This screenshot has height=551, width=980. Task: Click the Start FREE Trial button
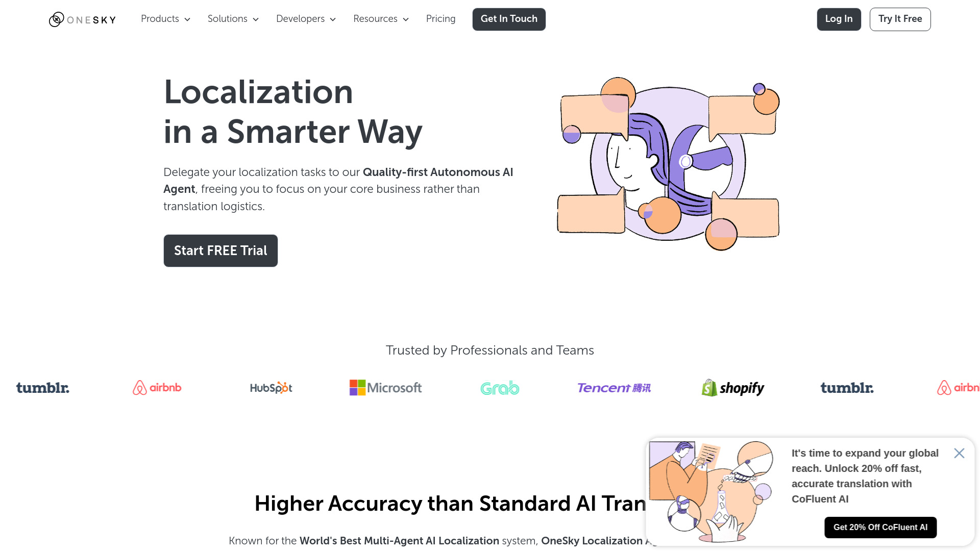click(220, 251)
